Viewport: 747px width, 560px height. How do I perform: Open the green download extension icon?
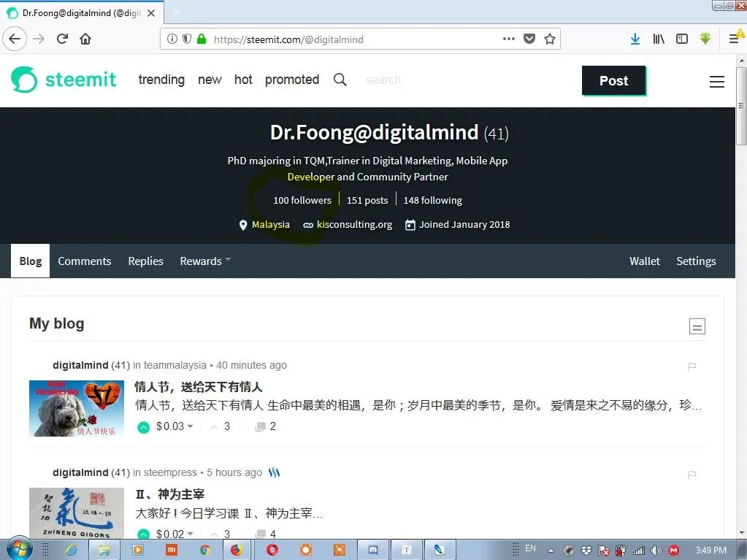point(705,39)
